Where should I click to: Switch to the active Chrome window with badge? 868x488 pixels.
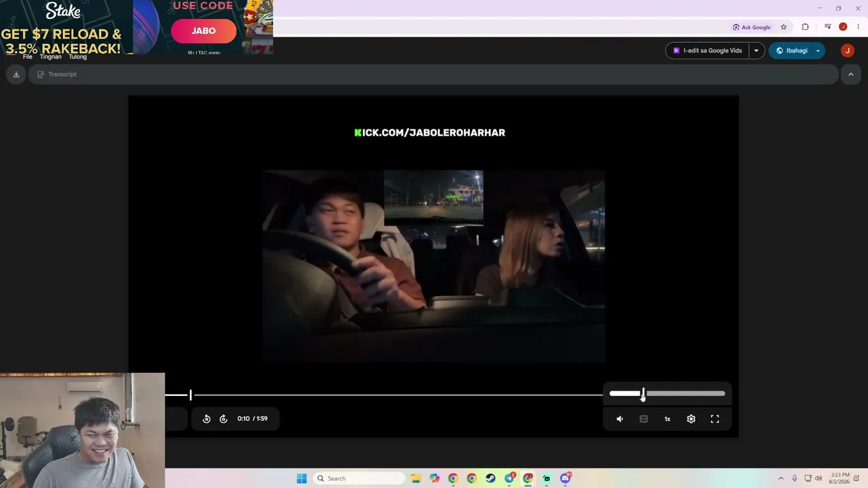[528, 479]
